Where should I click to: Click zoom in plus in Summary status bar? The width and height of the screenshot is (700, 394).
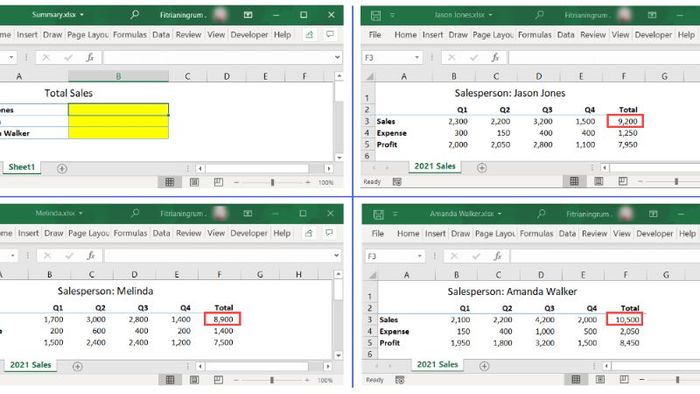308,182
